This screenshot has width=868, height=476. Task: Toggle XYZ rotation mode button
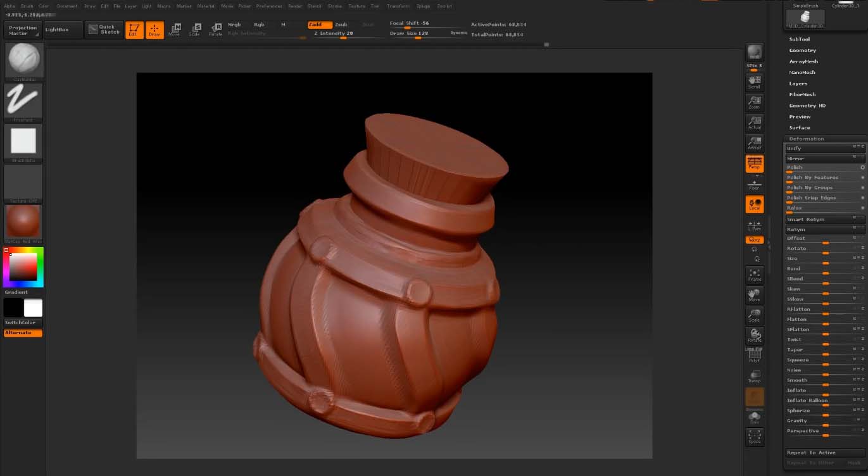point(754,240)
